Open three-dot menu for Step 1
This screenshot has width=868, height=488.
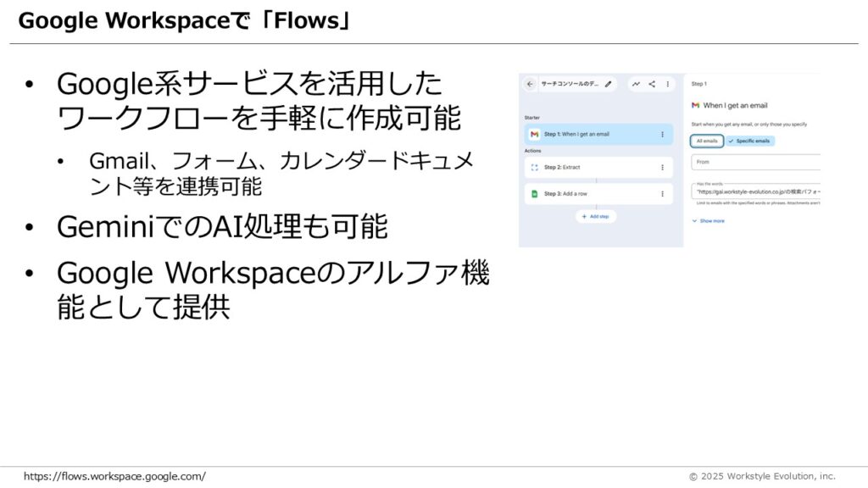pos(662,134)
